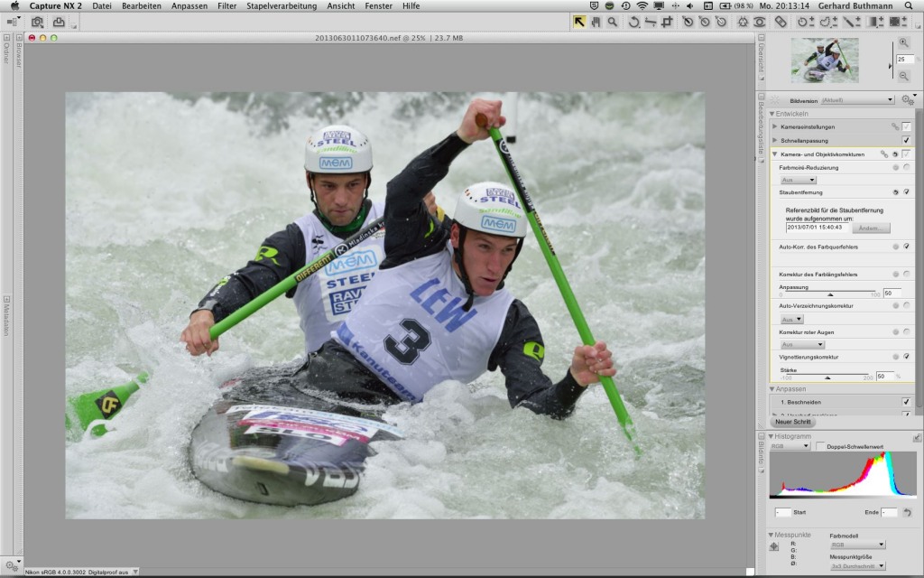Select the selection gradient tool

click(875, 22)
